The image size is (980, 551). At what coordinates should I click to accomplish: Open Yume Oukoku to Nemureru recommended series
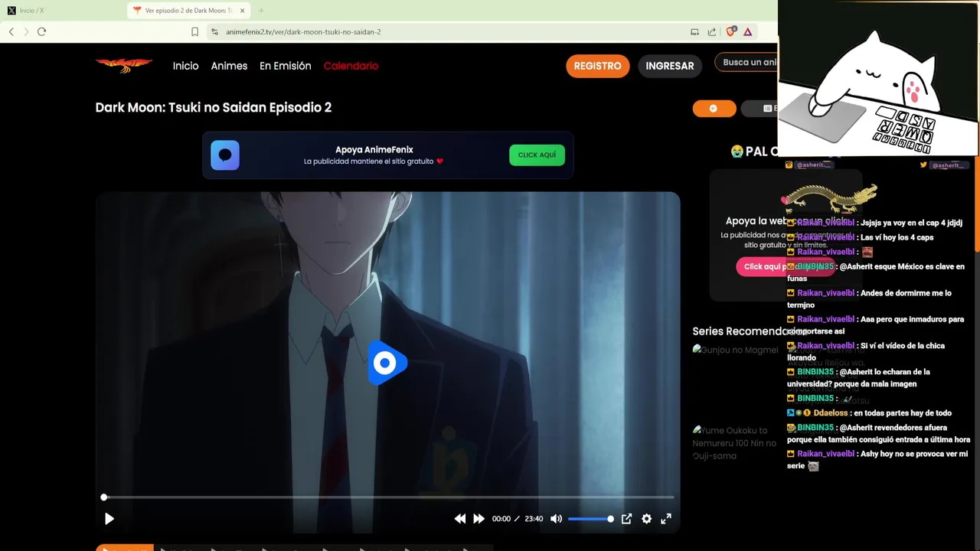pos(734,443)
